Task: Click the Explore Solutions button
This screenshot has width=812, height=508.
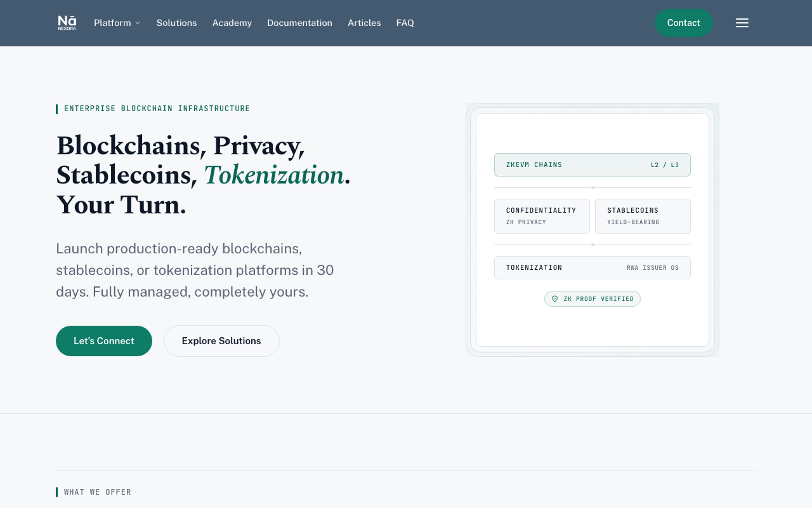Action: (x=221, y=341)
